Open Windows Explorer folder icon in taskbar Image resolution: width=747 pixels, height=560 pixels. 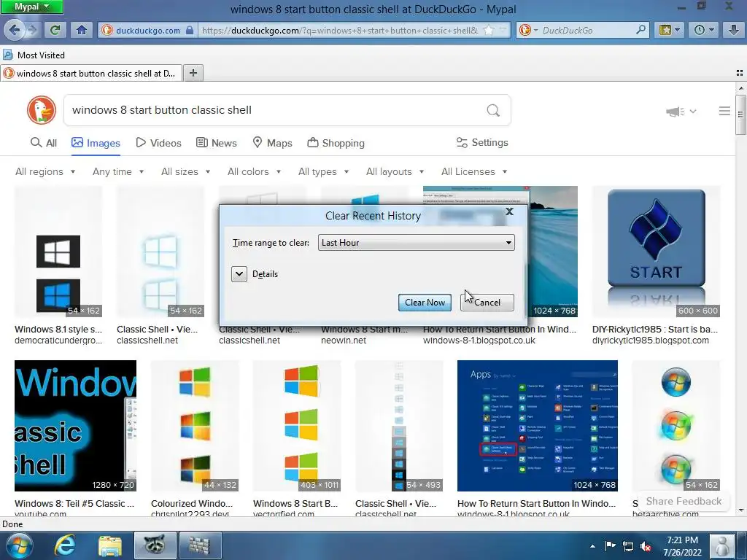pos(110,545)
